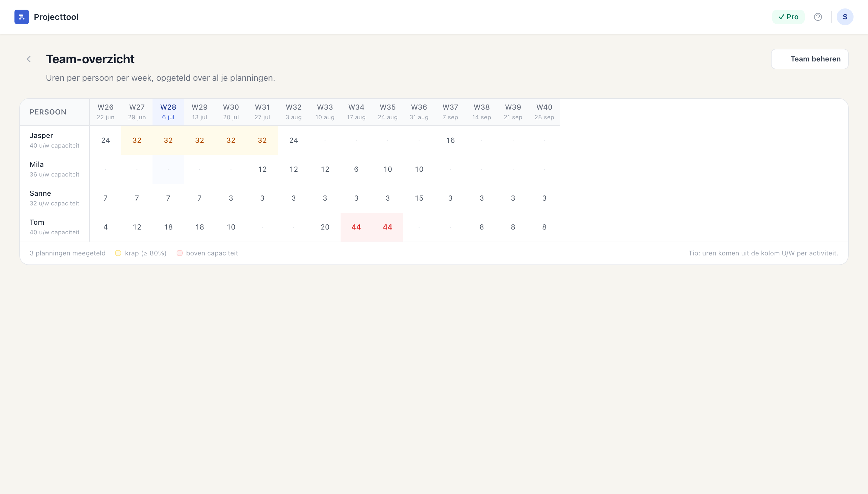
Task: Select the W33 10 aug column header
Action: point(325,112)
